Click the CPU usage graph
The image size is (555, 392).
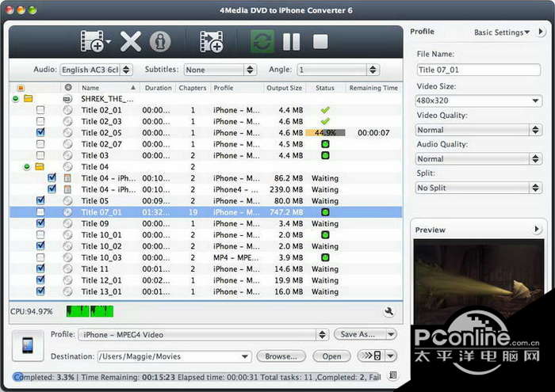(90, 311)
